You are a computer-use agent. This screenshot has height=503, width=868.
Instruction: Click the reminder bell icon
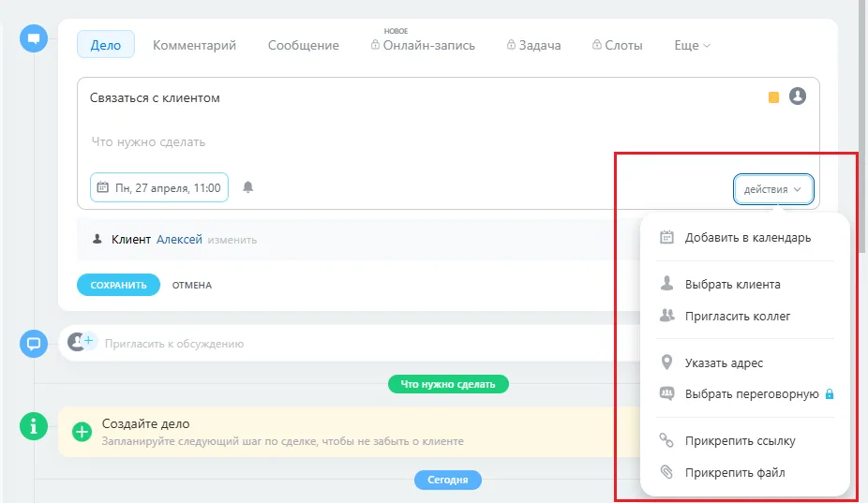[x=248, y=187]
